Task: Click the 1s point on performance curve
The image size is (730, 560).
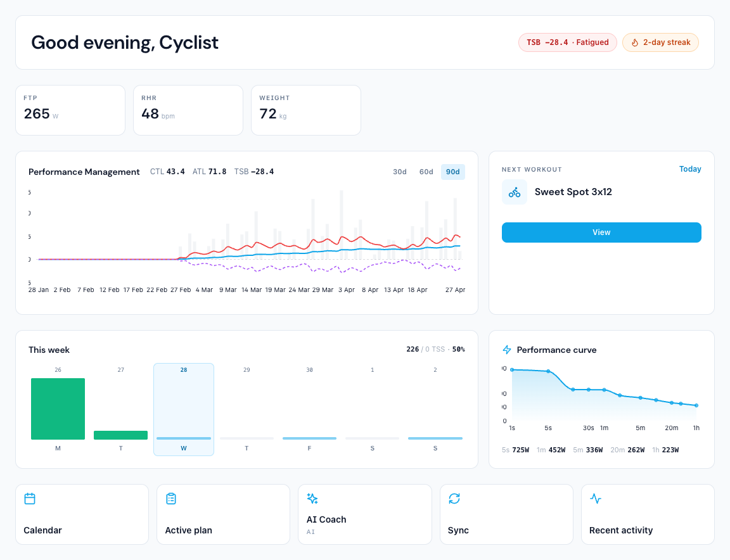Action: [512, 369]
